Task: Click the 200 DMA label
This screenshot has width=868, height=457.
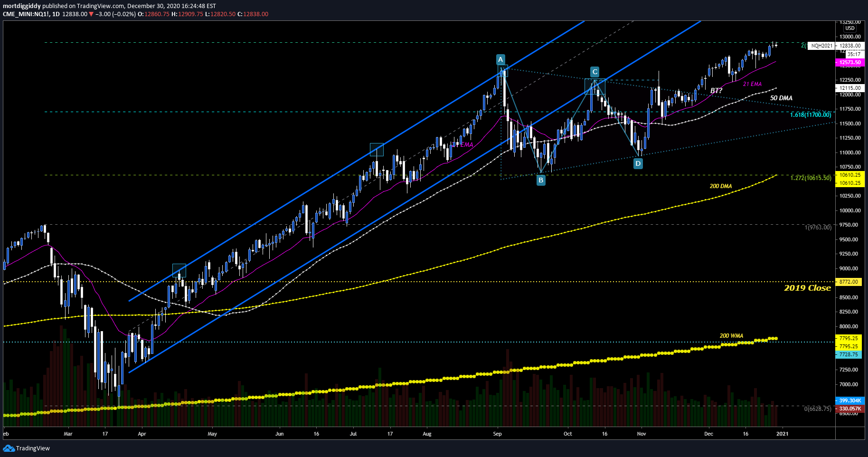Action: point(720,186)
